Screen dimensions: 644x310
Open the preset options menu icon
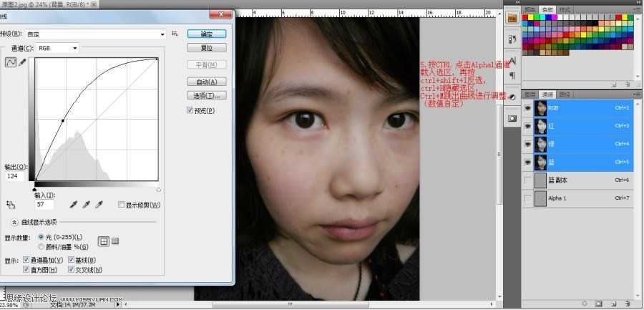click(175, 34)
